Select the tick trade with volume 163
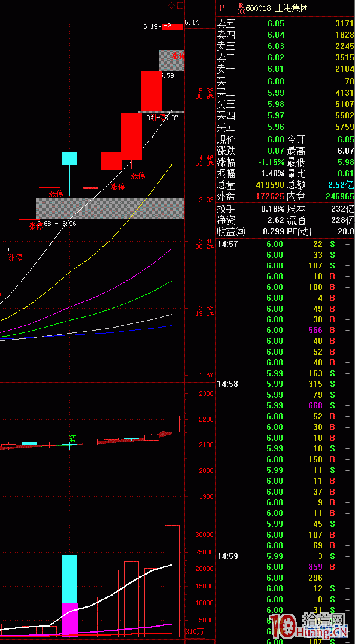355x644 pixels. (x=285, y=373)
